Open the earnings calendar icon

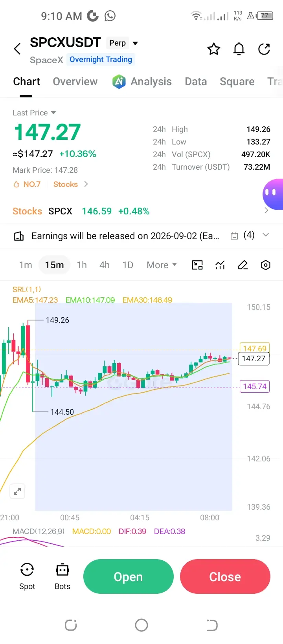234,236
